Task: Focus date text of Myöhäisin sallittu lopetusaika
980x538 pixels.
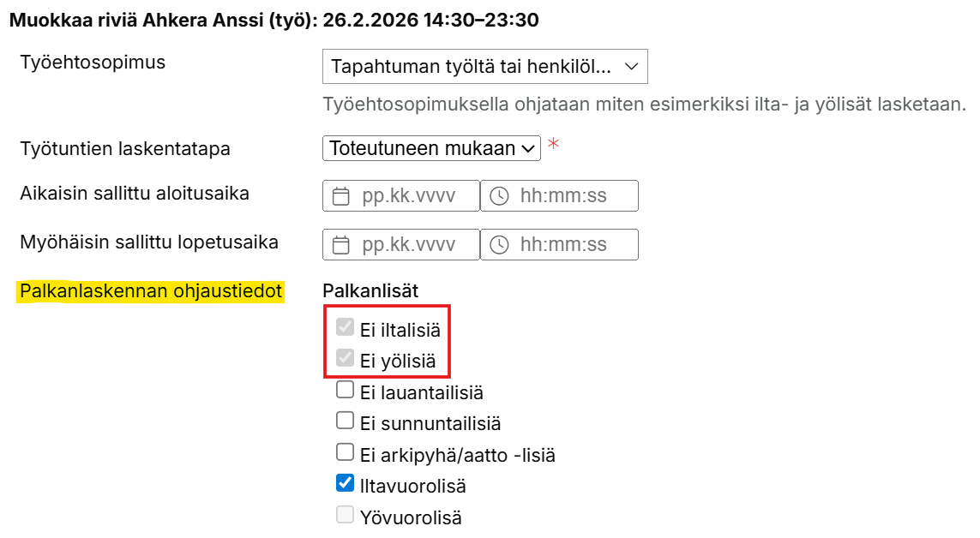Action: coord(408,245)
